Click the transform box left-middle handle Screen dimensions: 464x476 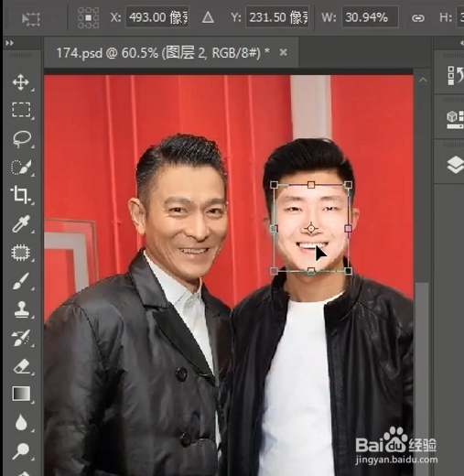point(275,228)
